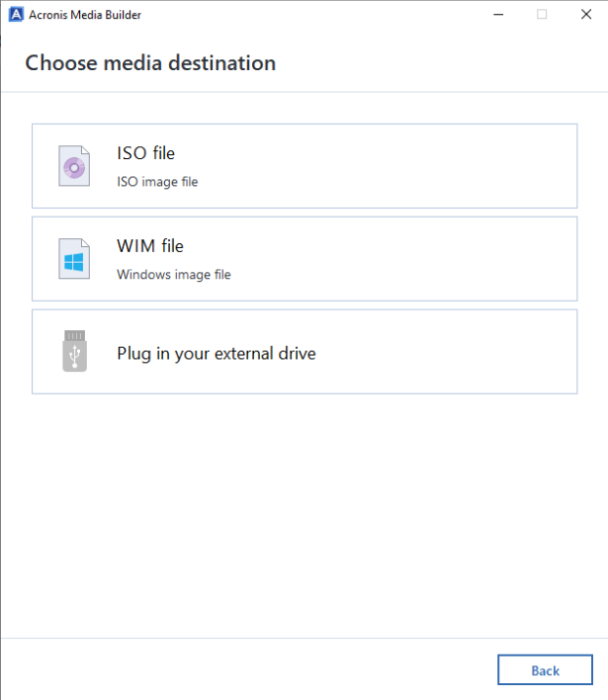Click the Windows logo WIM icon
Viewport: 608px width, 700px height.
pyautogui.click(x=74, y=259)
